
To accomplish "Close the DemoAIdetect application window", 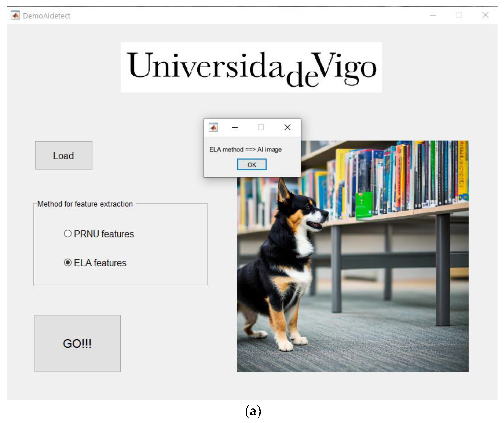I will [485, 15].
